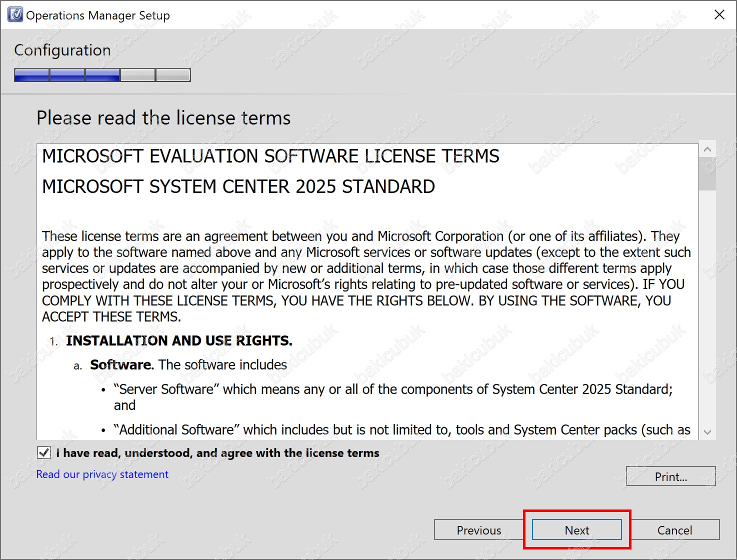Go back with the Previous button
The width and height of the screenshot is (737, 560).
[x=478, y=530]
